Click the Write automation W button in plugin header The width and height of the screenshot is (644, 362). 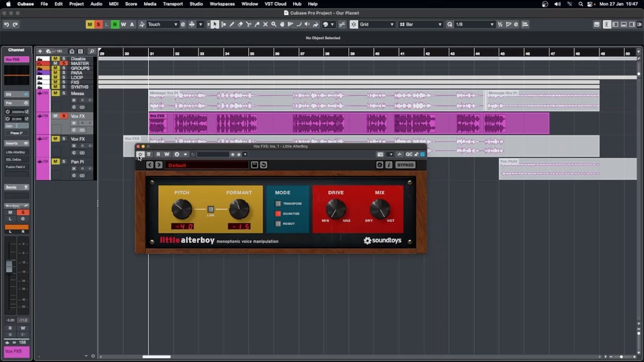pyautogui.click(x=167, y=154)
